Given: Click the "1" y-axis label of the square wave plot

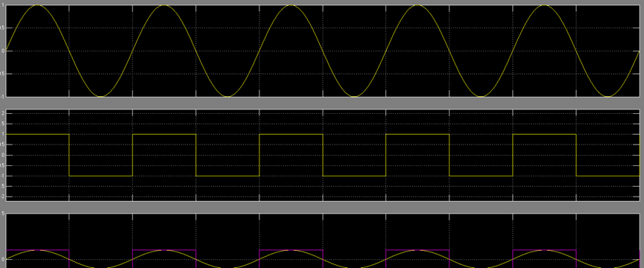Looking at the screenshot, I should (x=3, y=134).
